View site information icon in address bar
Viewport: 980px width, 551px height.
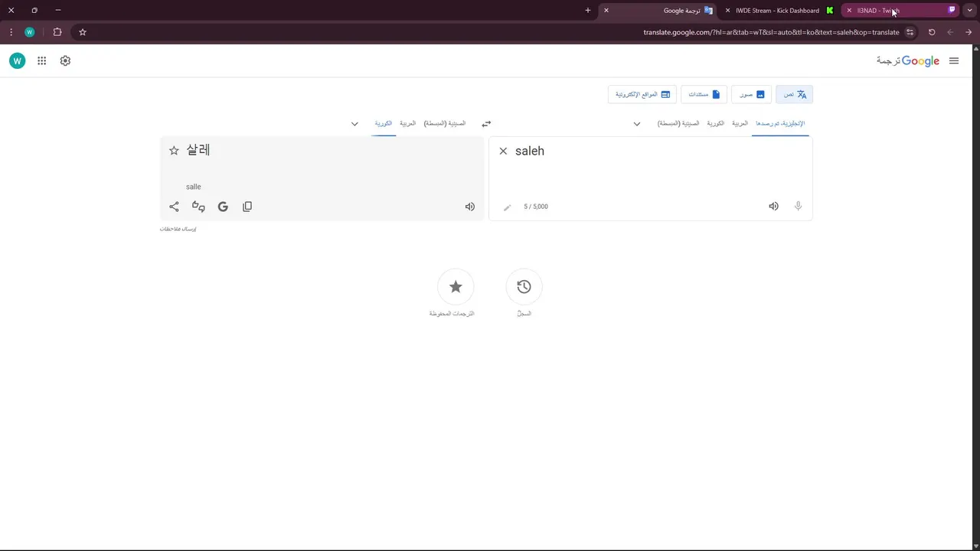click(910, 32)
